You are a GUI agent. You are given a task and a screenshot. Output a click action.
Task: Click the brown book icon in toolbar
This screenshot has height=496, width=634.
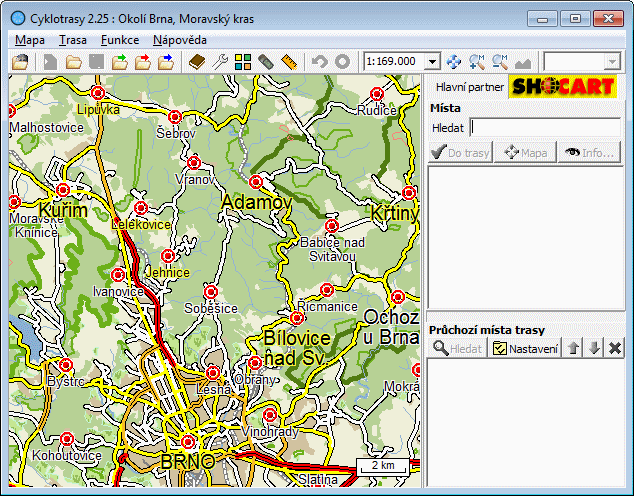(x=197, y=62)
